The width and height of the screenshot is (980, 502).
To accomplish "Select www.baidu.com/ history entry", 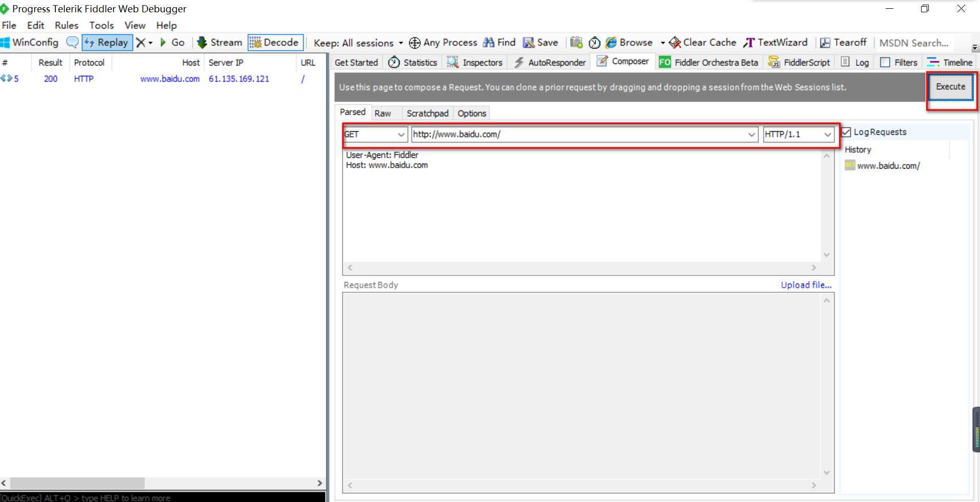I will click(888, 166).
